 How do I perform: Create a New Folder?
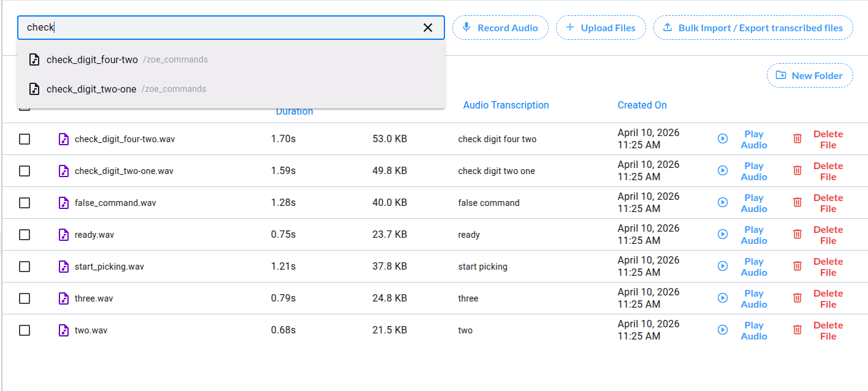[810, 75]
